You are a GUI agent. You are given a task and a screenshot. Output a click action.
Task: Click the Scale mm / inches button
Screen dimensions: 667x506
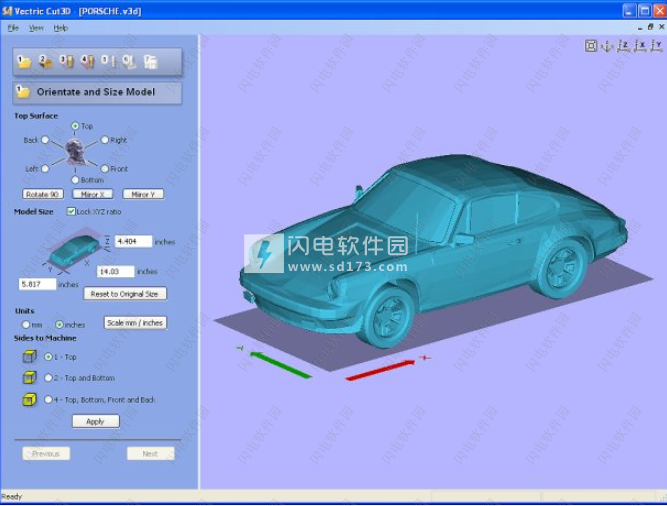coord(135,323)
